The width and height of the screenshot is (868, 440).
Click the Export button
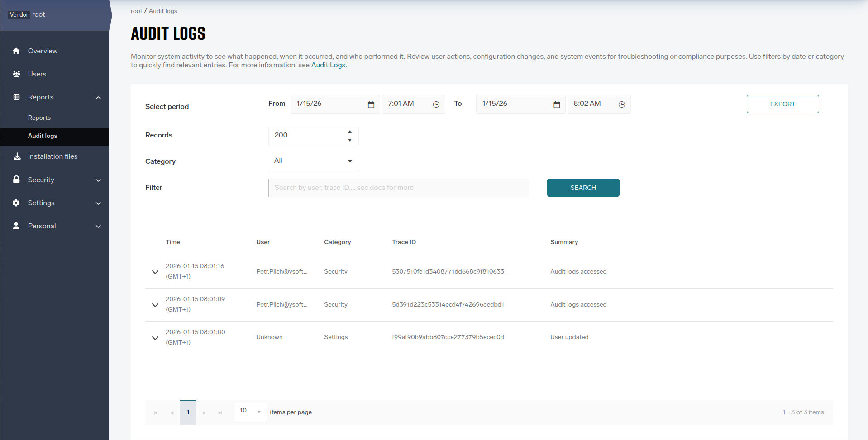tap(782, 104)
